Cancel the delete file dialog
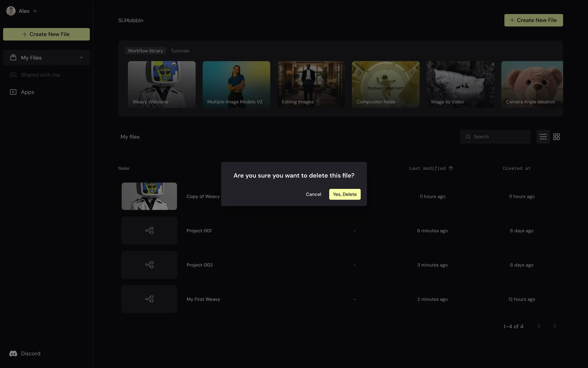The height and width of the screenshot is (368, 588). click(x=313, y=194)
